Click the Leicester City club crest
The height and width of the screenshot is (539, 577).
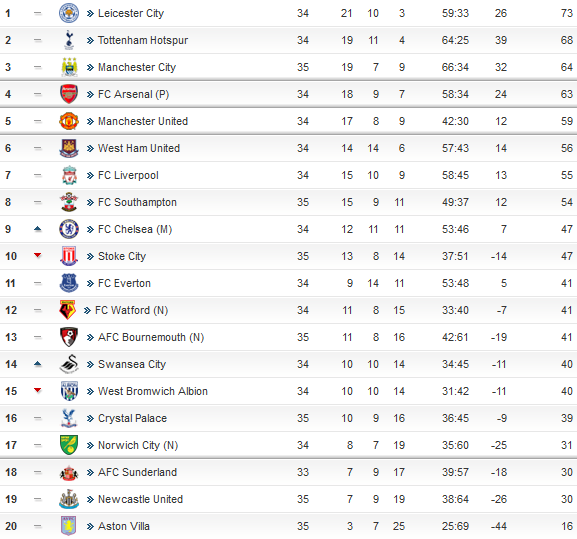point(69,13)
